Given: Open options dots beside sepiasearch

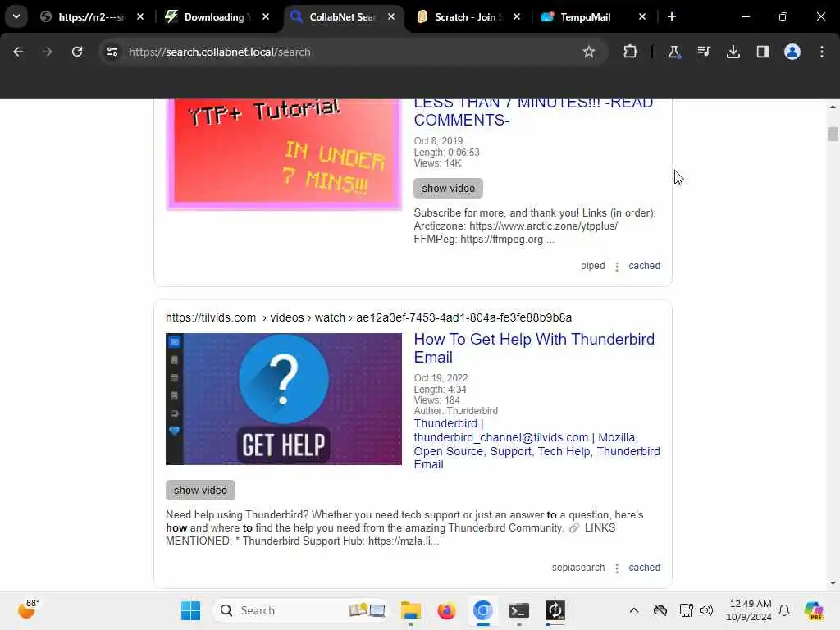Looking at the screenshot, I should pos(617,568).
